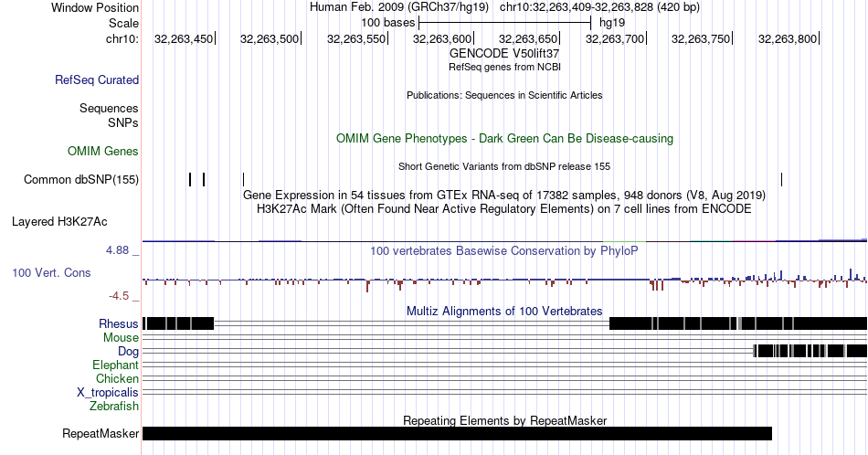Select the Chicken species label

(117, 378)
